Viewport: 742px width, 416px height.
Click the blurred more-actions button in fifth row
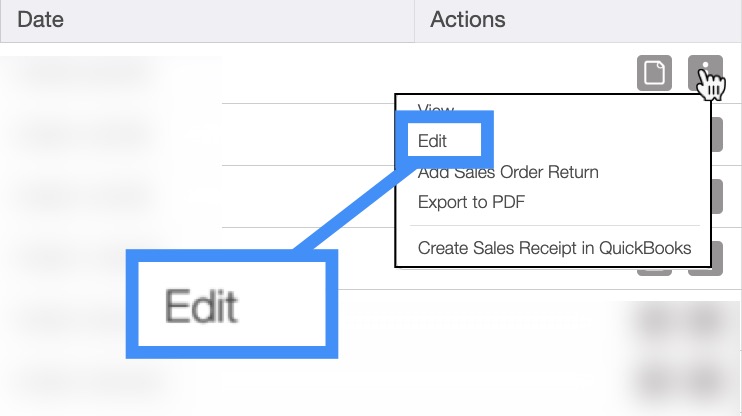click(x=706, y=321)
